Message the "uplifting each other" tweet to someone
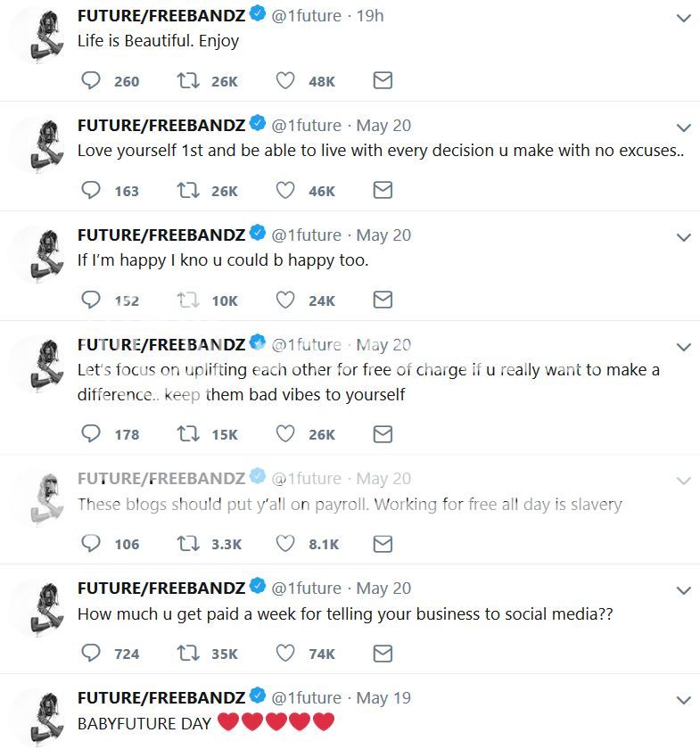The image size is (700, 749). click(x=383, y=434)
